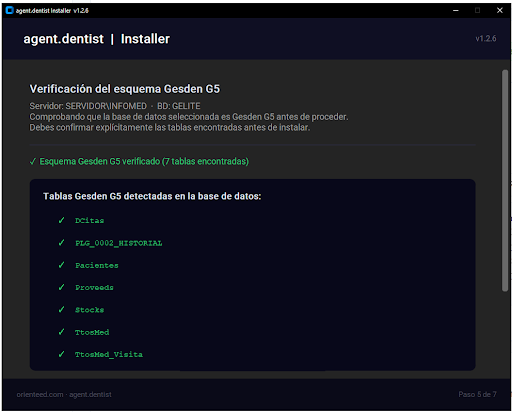Click the checkmark next to PLG_0002_HISTORIAL

61,243
